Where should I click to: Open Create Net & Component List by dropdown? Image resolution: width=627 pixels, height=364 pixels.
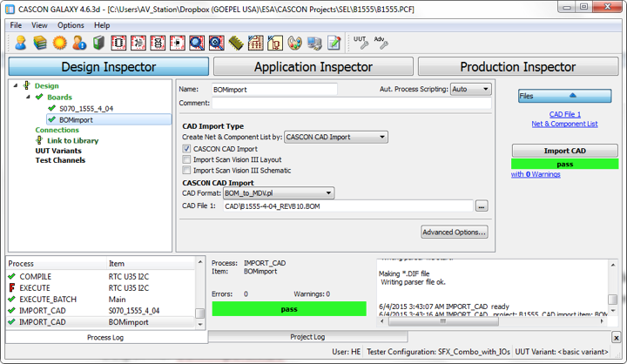(x=336, y=138)
